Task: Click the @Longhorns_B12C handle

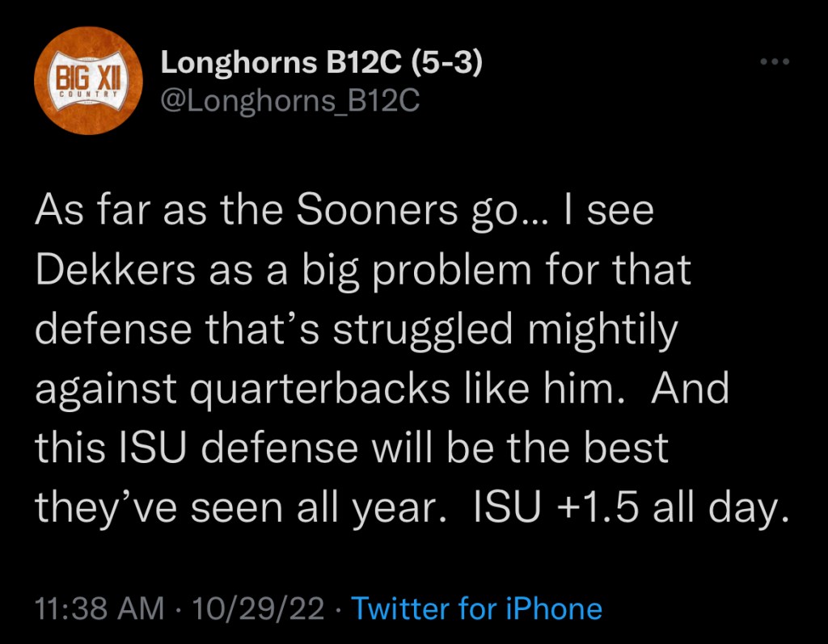Action: (290, 100)
